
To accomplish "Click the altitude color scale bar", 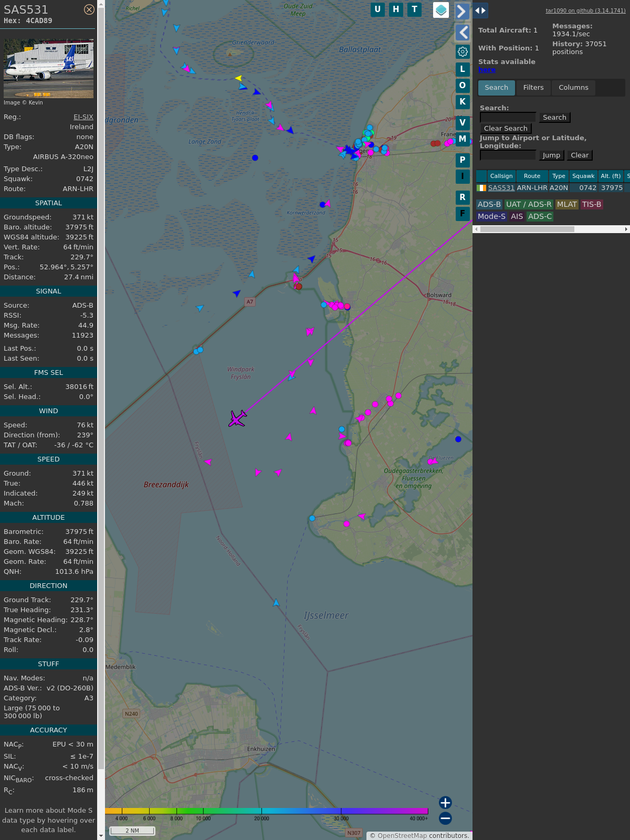I will pyautogui.click(x=267, y=811).
